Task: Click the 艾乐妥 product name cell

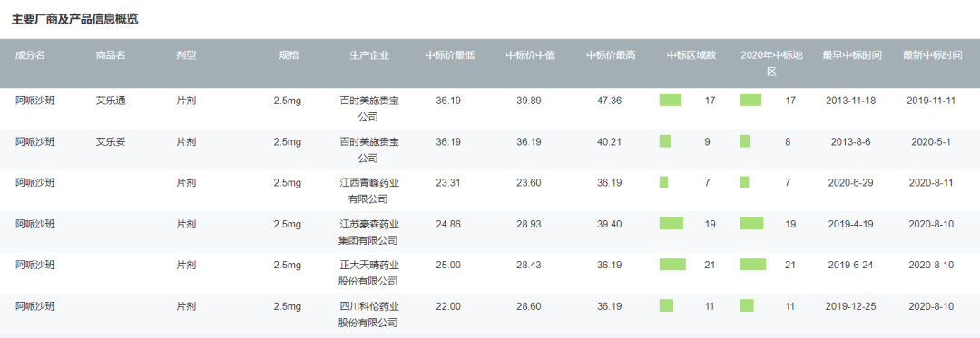Action: [111, 141]
